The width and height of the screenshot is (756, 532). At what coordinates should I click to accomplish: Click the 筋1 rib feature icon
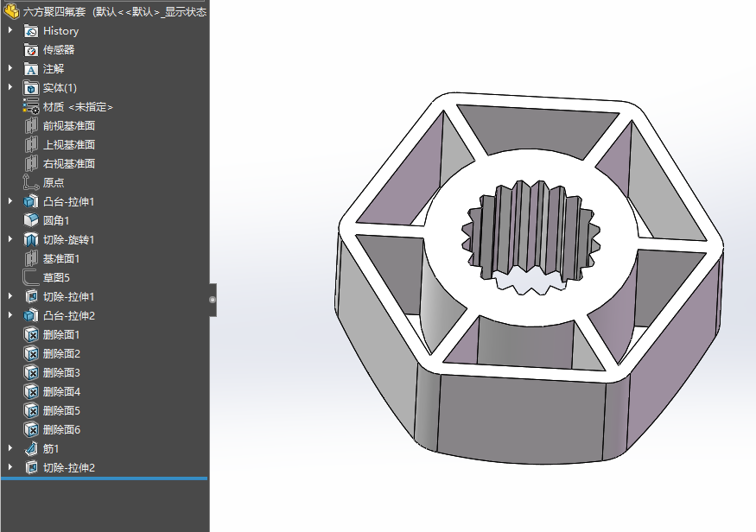(x=31, y=448)
